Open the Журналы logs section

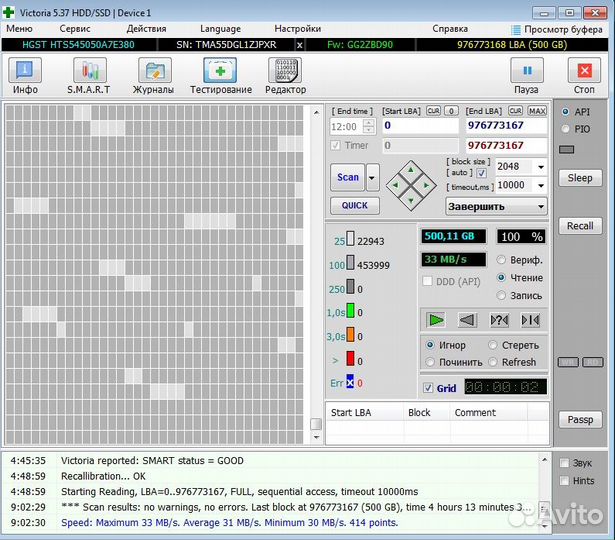(x=154, y=75)
